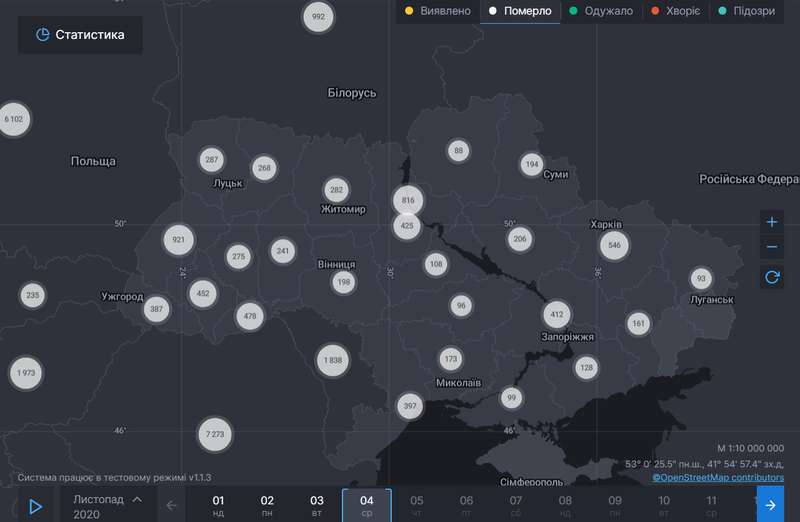Select date 03 вт on timeline

tap(317, 505)
